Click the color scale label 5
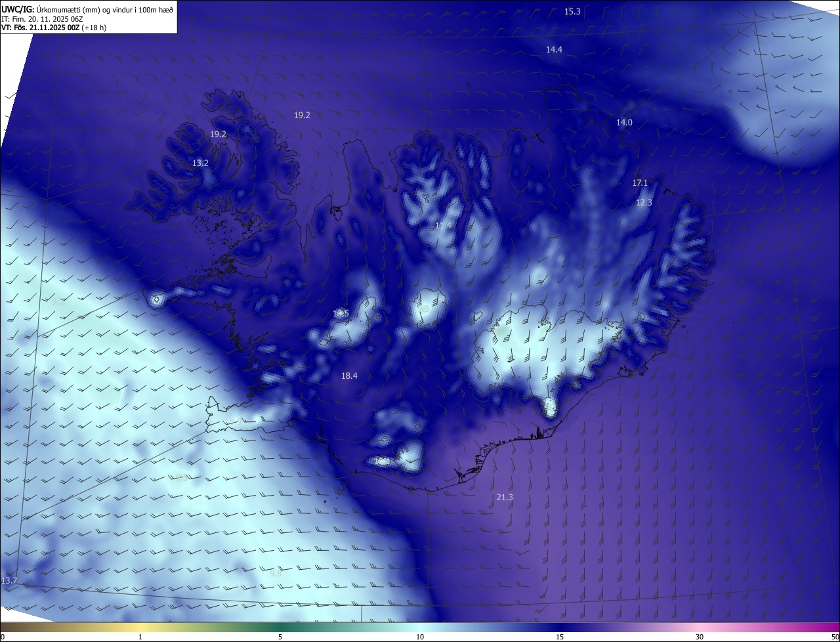840x642 pixels. (280, 637)
